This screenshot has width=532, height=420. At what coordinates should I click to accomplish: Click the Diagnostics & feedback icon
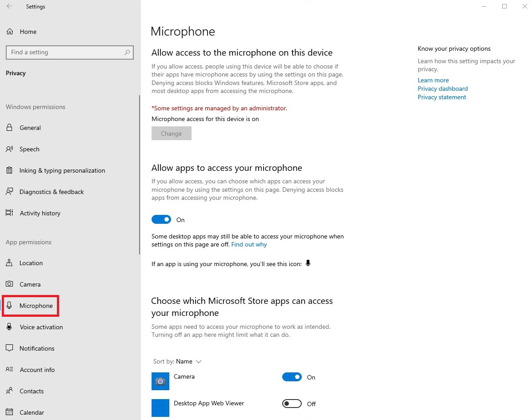pos(9,192)
